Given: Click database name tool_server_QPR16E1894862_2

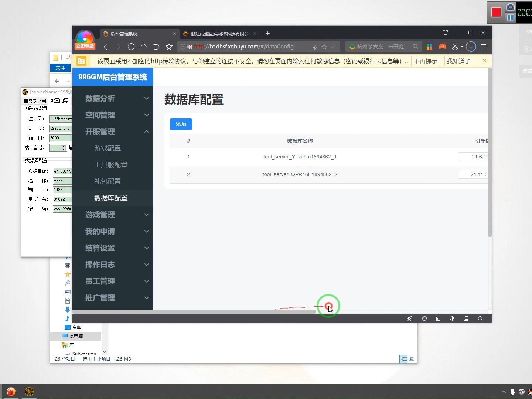Looking at the screenshot, I should [300, 174].
